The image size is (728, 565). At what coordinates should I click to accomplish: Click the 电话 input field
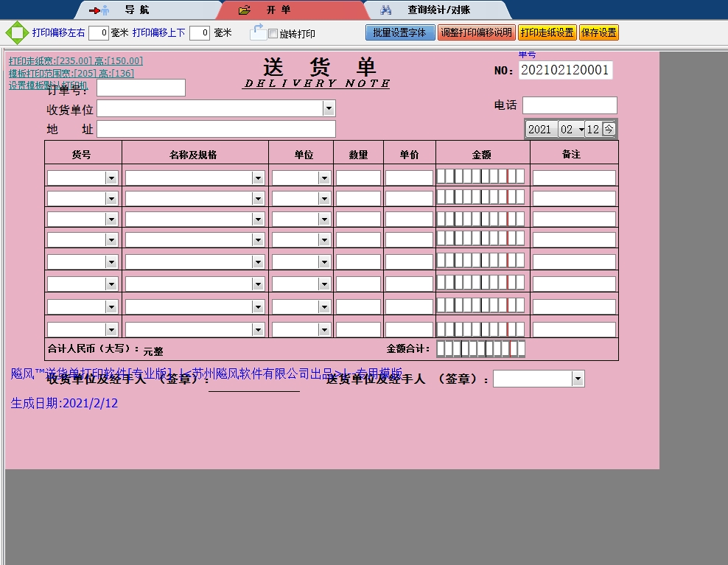(x=569, y=105)
